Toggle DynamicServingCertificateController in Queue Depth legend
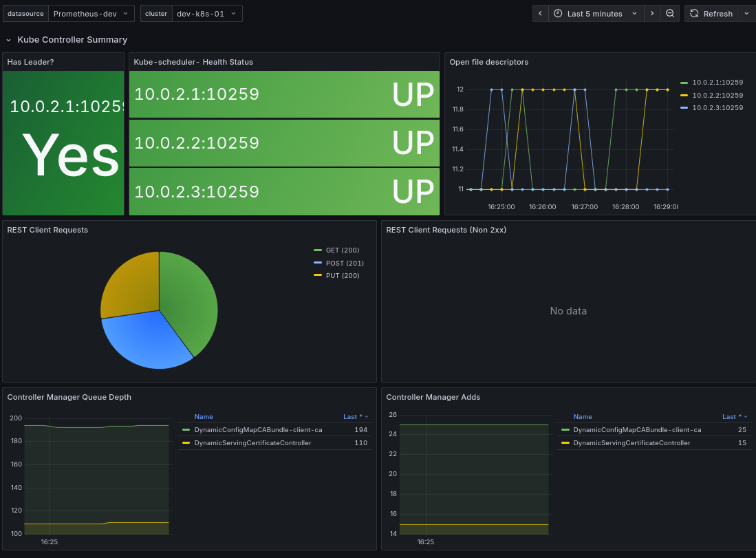Viewport: 756px width, 558px height. click(252, 442)
